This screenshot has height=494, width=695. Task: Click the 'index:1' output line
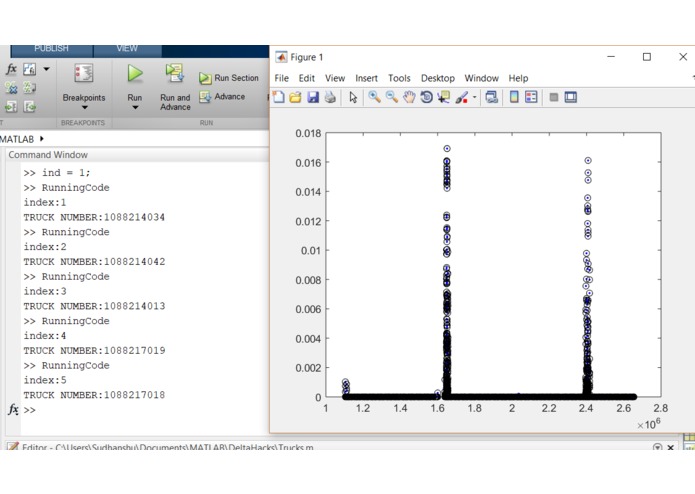[x=45, y=202]
